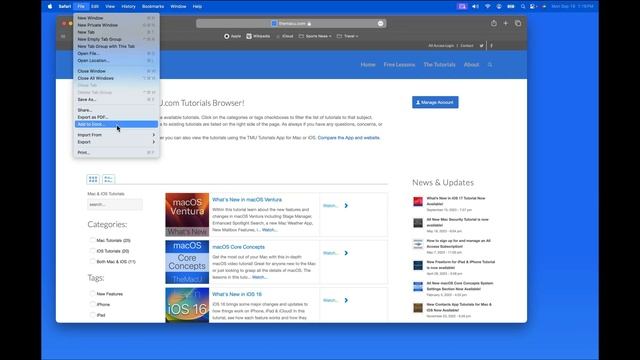
Task: Click the iOS 17 news thumbnail
Action: click(418, 202)
